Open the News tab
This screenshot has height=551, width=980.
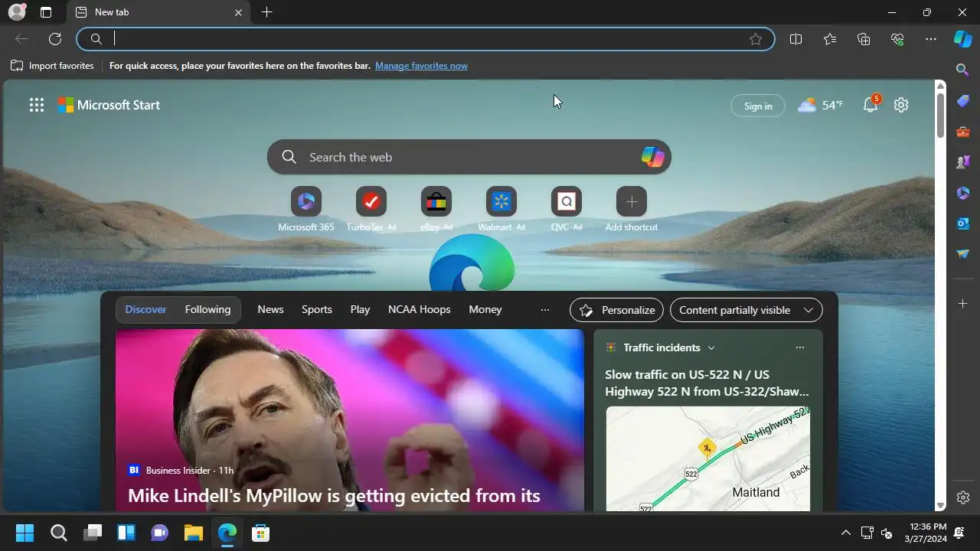(x=270, y=309)
